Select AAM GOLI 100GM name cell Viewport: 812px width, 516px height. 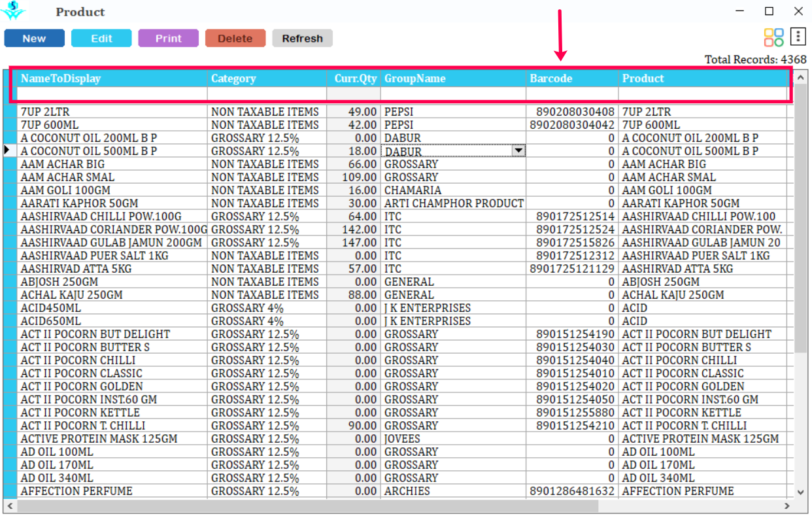point(112,190)
